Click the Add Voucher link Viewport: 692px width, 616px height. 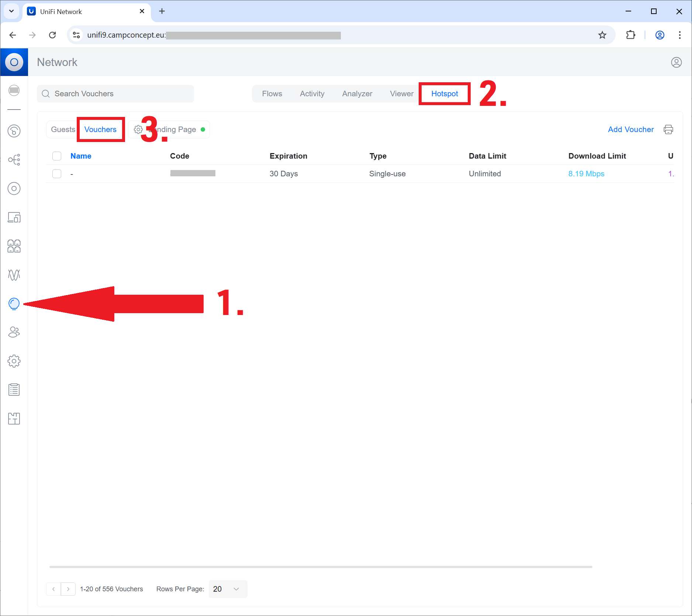pos(630,129)
